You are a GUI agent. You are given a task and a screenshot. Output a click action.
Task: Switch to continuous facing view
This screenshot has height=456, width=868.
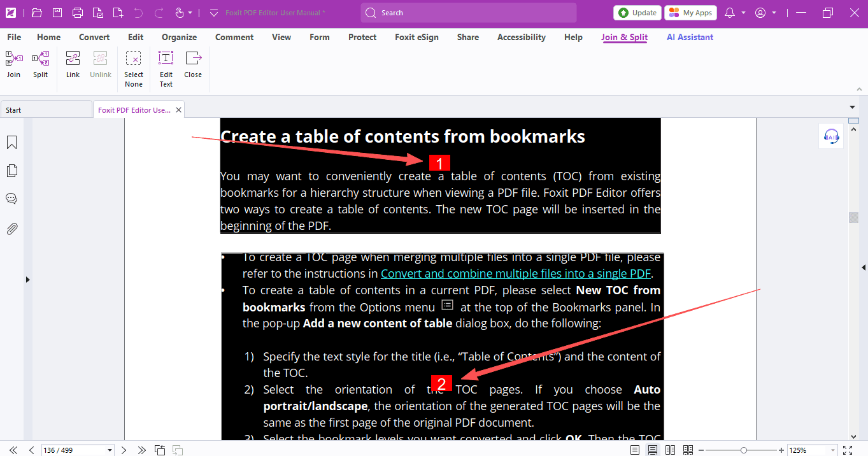pos(688,450)
